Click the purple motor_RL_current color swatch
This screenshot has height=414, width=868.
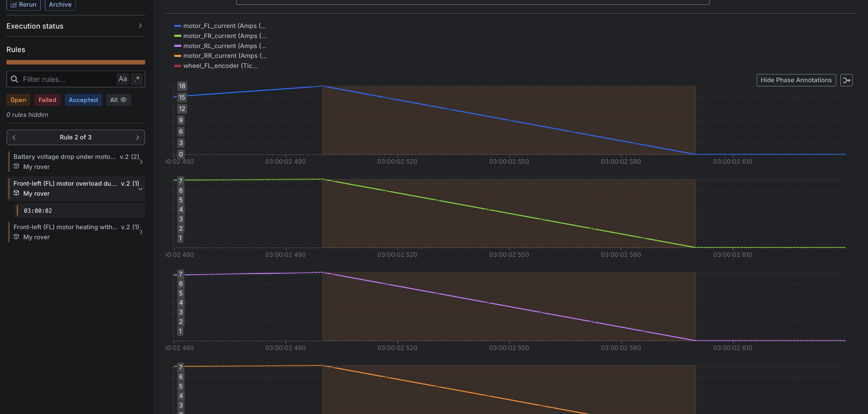177,46
